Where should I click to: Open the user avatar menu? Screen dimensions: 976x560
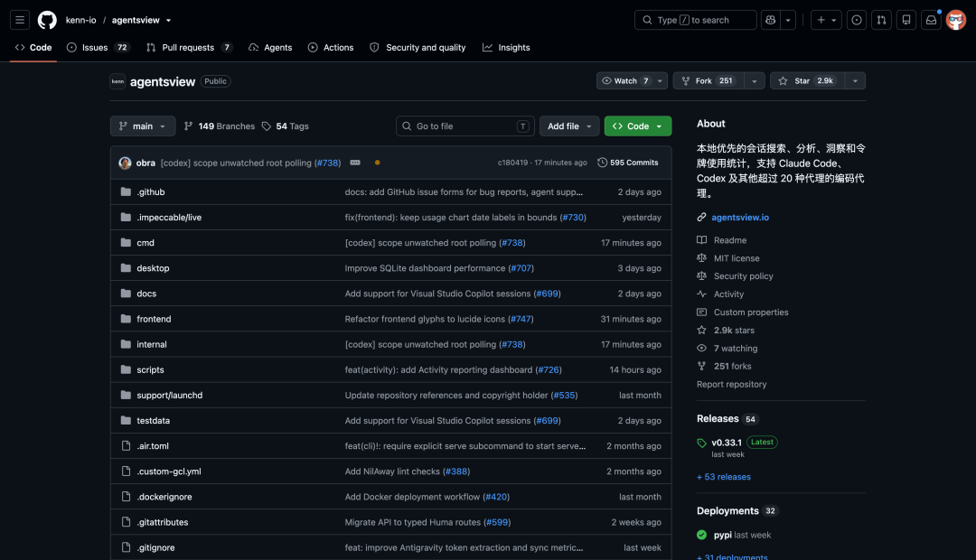click(956, 20)
